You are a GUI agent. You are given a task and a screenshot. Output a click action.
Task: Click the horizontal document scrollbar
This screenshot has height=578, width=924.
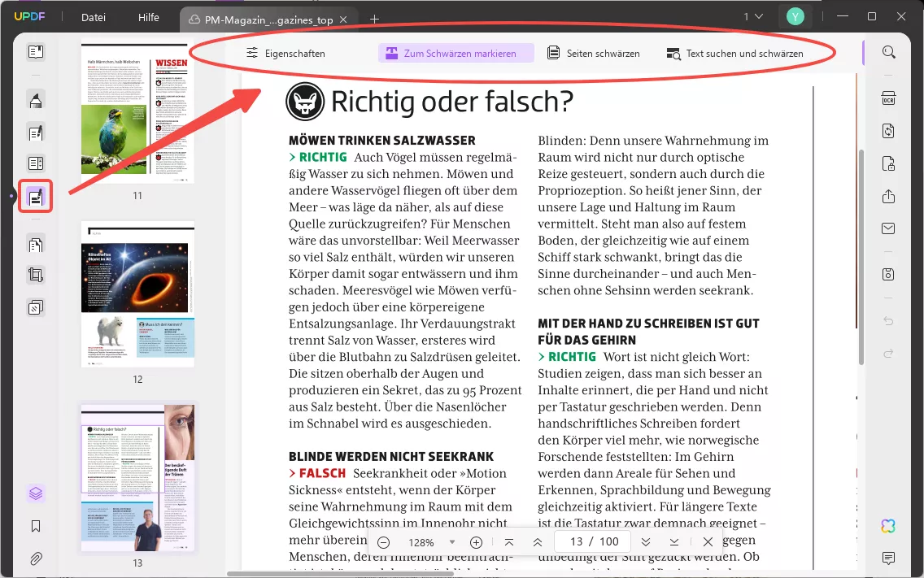click(341, 574)
